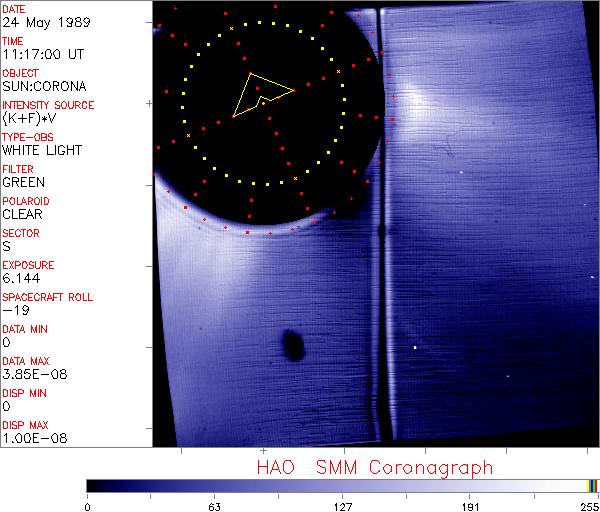Click the INTENSITY SOURCE label
The width and height of the screenshot is (600, 512).
48,105
